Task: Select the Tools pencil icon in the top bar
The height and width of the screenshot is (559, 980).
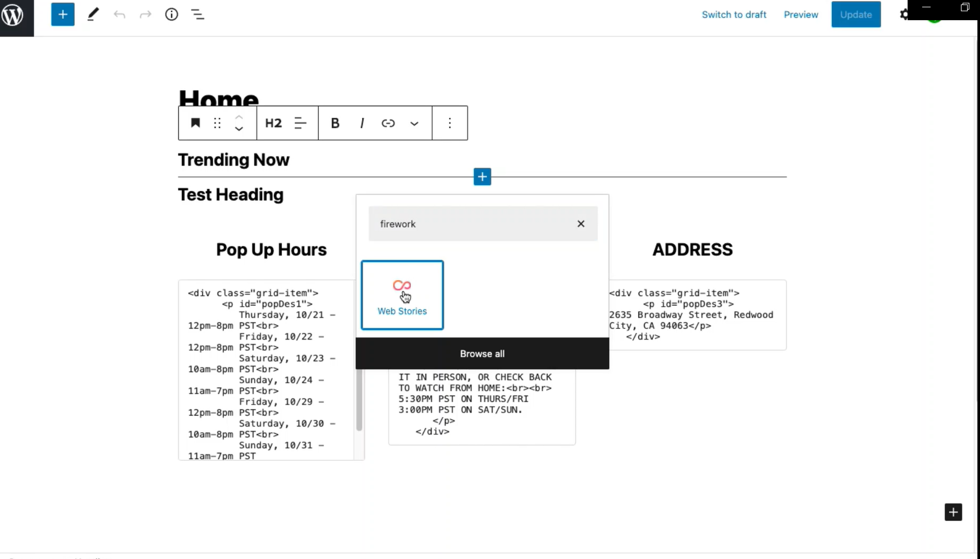Action: (x=93, y=14)
